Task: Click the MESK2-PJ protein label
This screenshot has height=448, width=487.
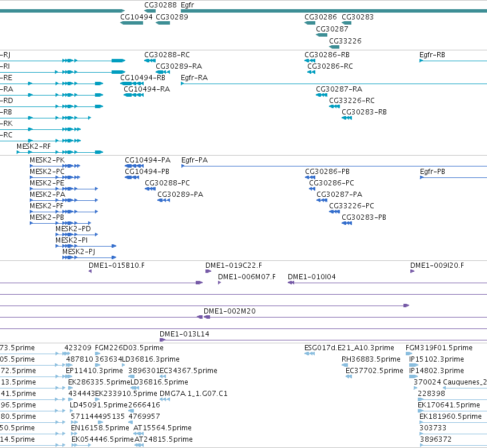Action: click(x=78, y=252)
